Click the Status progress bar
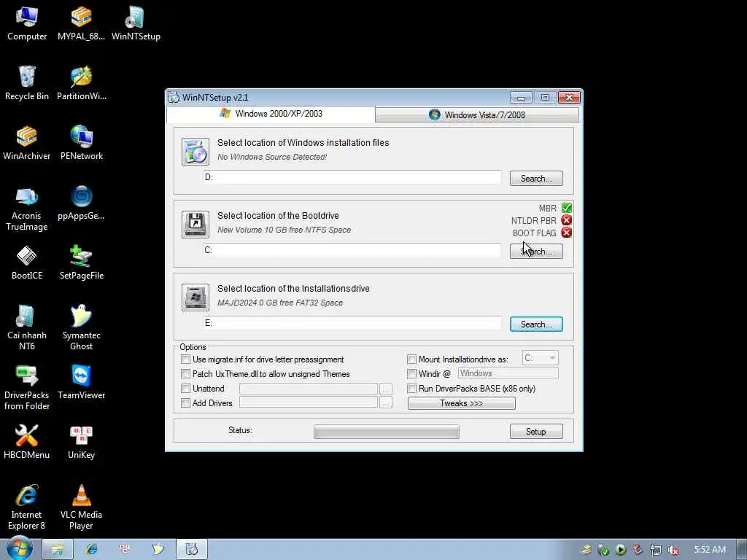This screenshot has height=560, width=747. pyautogui.click(x=387, y=432)
